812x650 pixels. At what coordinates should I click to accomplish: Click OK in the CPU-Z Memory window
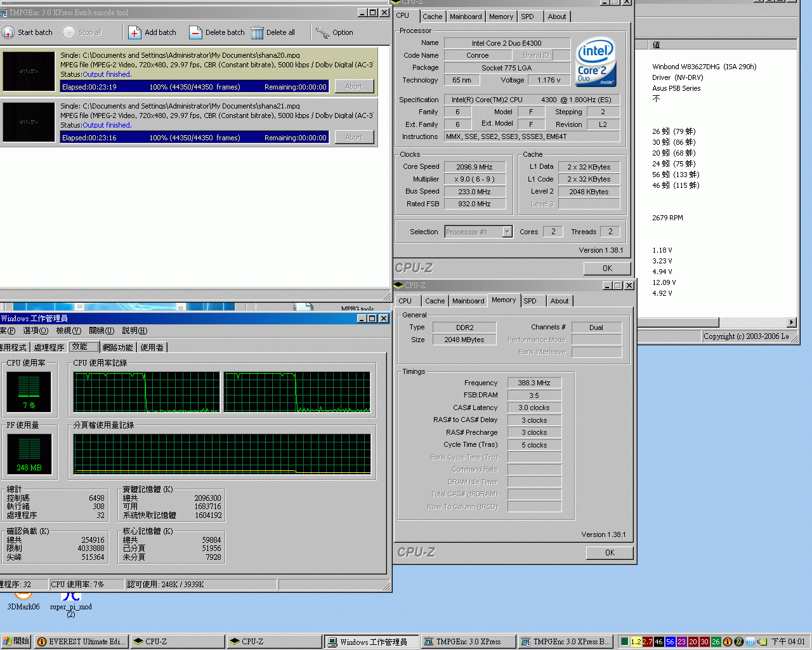tap(610, 553)
